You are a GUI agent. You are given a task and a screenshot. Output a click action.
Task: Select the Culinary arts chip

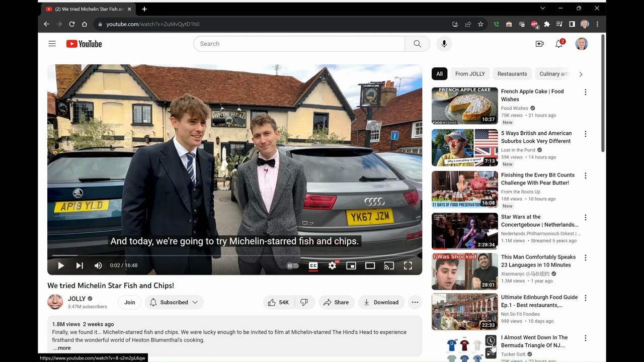point(553,74)
